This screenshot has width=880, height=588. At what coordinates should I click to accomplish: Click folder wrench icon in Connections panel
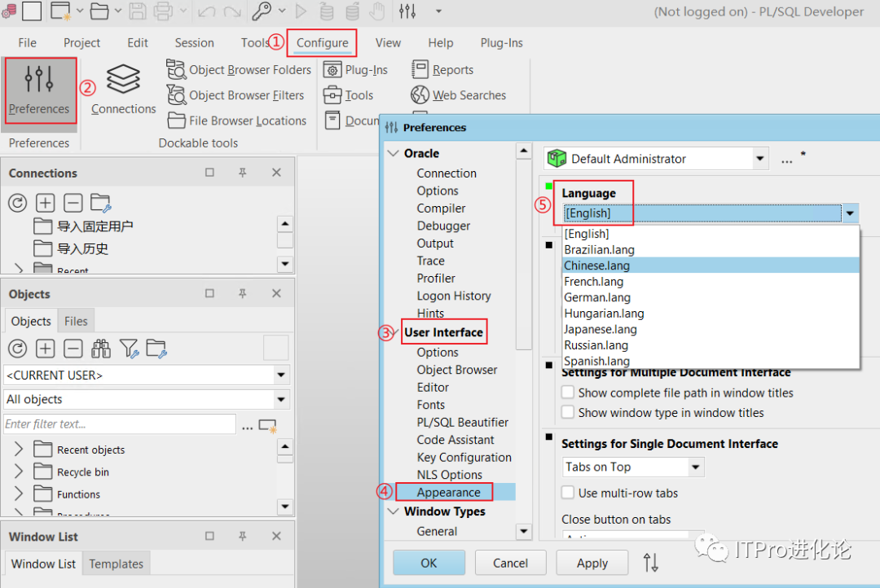click(100, 203)
